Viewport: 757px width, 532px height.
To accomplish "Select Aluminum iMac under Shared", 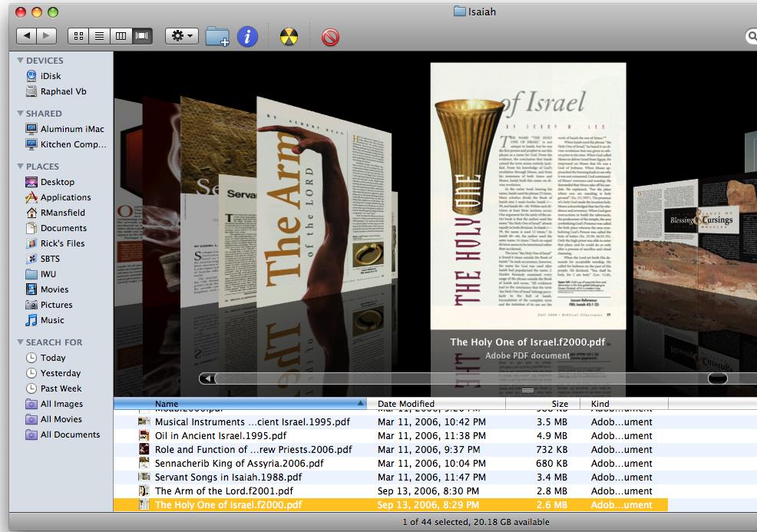I will coord(71,129).
